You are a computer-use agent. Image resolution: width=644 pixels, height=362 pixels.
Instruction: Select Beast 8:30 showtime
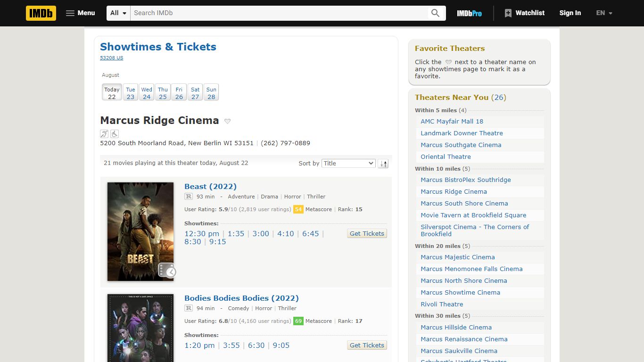point(193,241)
